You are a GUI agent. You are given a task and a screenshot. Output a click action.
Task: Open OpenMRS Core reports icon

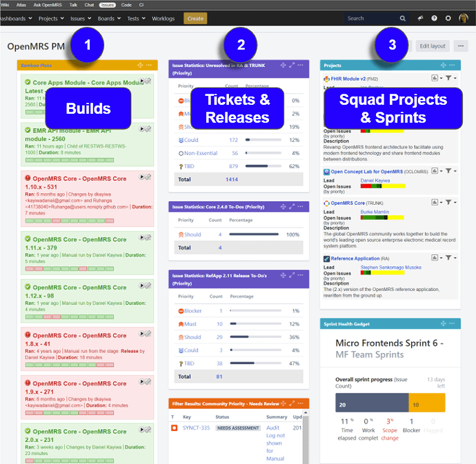(x=435, y=203)
